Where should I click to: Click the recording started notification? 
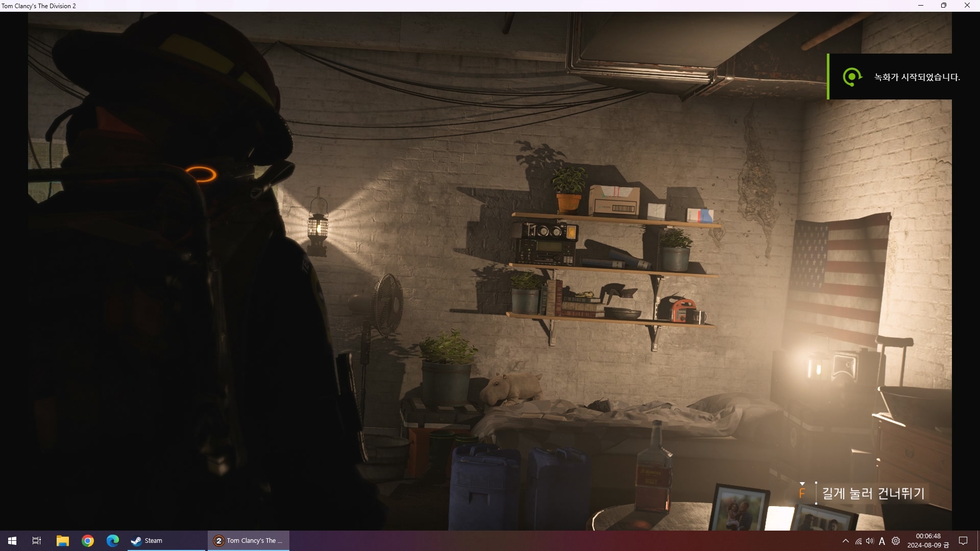[x=916, y=77]
